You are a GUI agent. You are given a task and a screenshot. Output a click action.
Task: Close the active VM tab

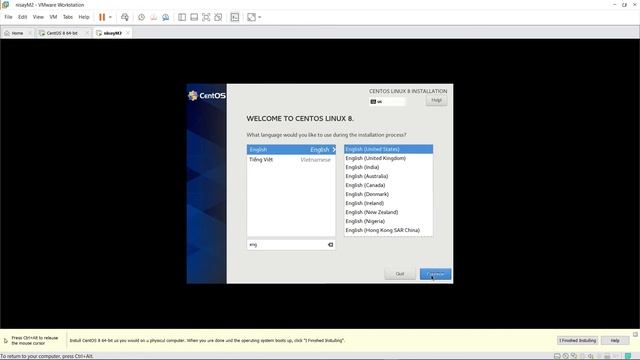coord(128,33)
